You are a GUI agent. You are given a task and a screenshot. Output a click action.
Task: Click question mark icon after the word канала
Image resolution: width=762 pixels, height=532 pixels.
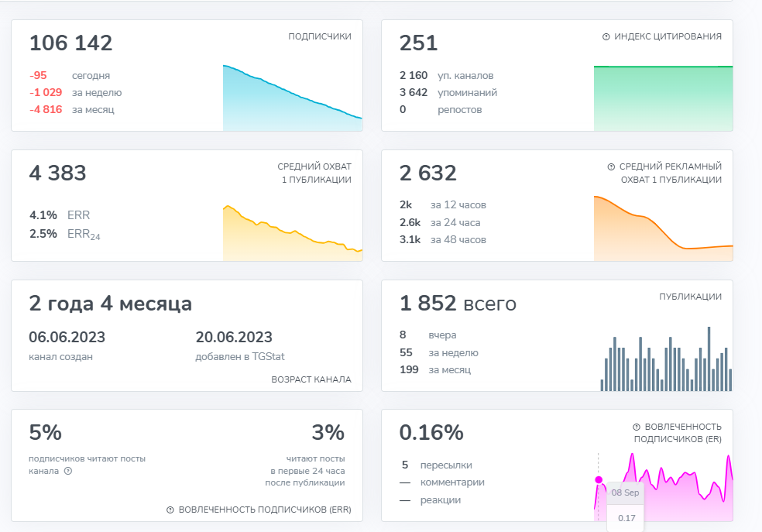(68, 471)
